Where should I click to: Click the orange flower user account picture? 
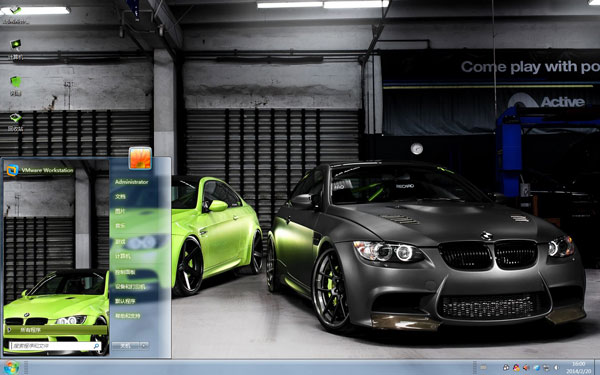pyautogui.click(x=140, y=158)
